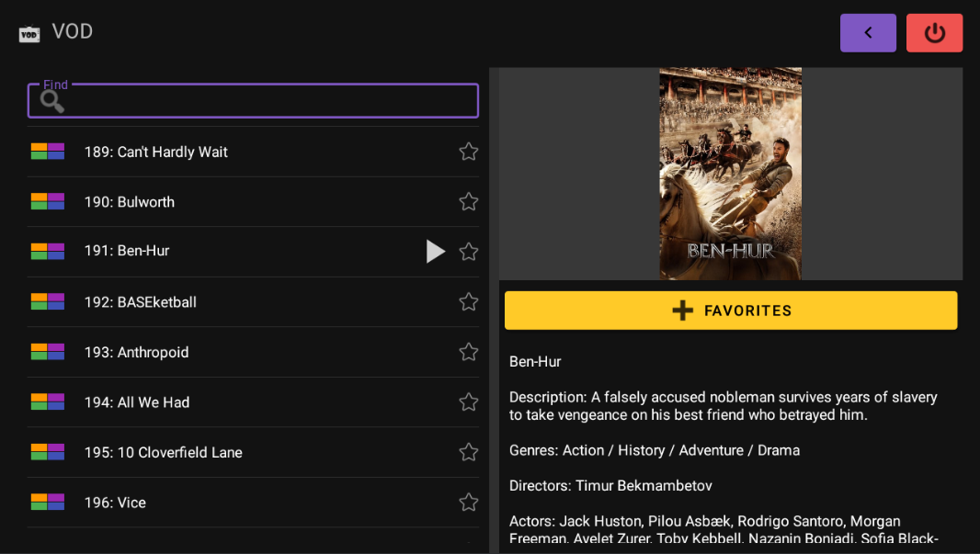
Task: Select 190: Bulworth from the list
Action: tap(130, 202)
